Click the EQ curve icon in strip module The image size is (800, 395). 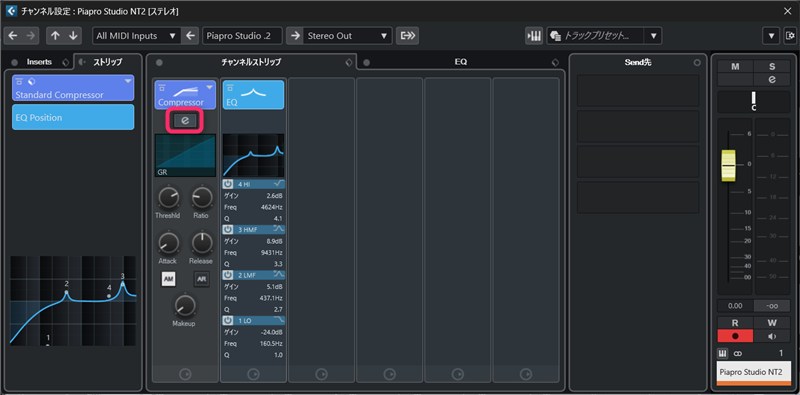(x=254, y=92)
